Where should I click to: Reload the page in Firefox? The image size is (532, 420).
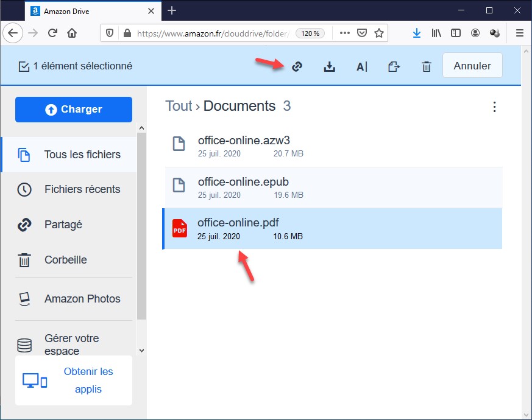(x=53, y=33)
